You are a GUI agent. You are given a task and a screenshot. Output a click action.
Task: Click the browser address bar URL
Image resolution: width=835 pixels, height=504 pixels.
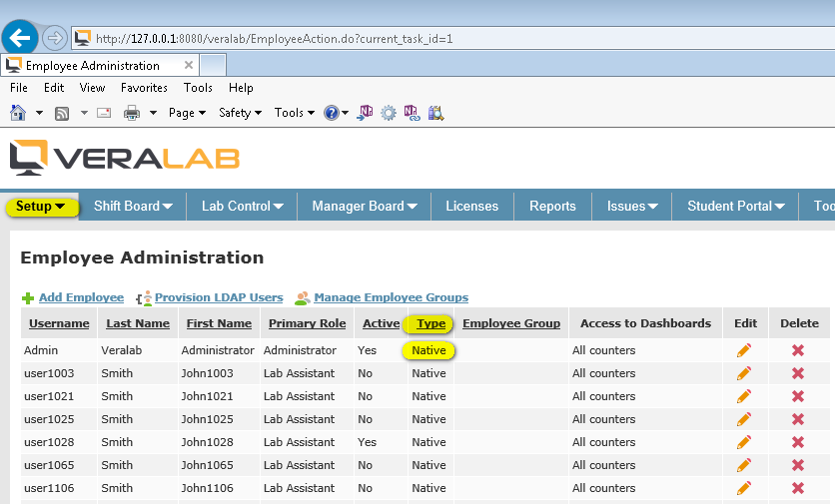(275, 39)
